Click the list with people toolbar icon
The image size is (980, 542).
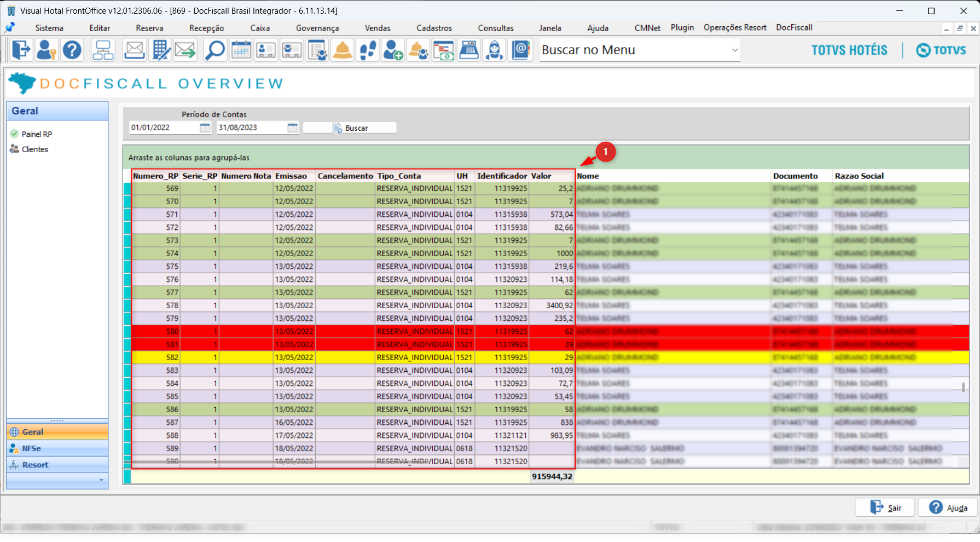coord(317,50)
